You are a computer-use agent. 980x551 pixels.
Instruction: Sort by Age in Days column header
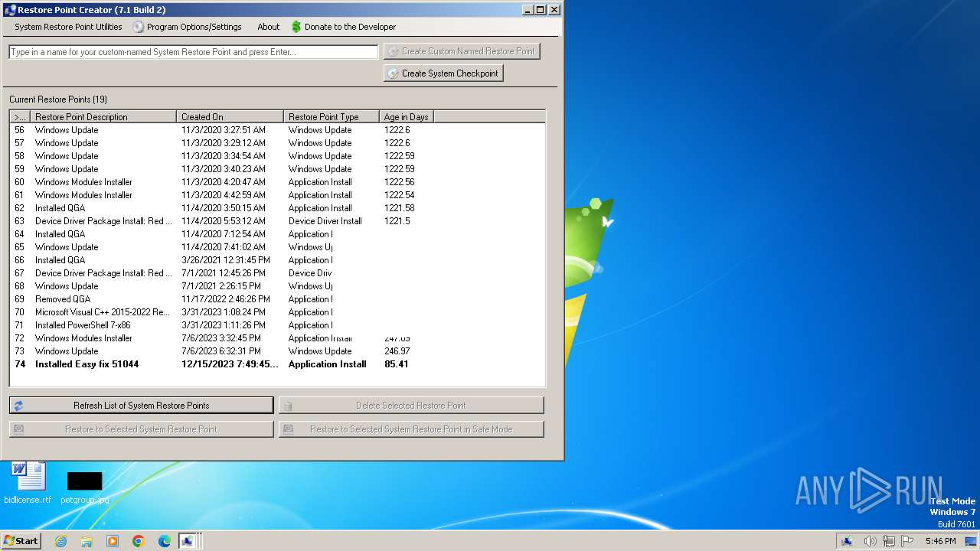[x=407, y=117]
